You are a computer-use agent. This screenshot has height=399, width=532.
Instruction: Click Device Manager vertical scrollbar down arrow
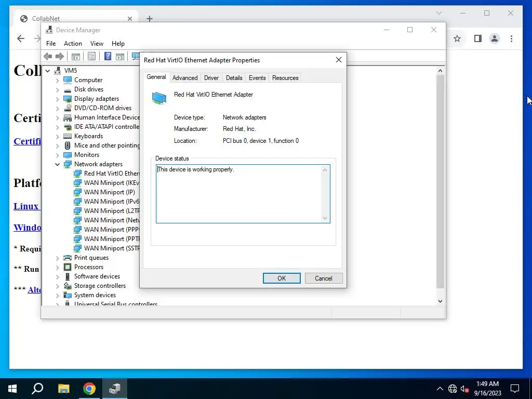[440, 301]
